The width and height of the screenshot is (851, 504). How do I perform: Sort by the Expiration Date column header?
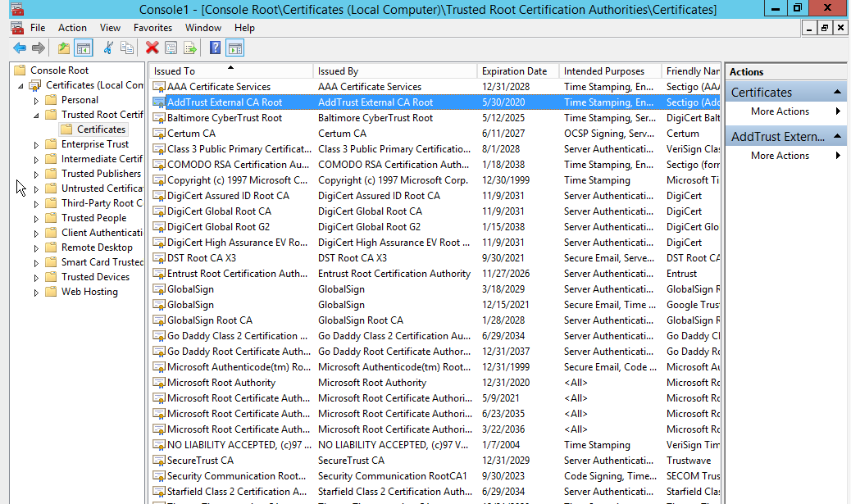(x=518, y=71)
